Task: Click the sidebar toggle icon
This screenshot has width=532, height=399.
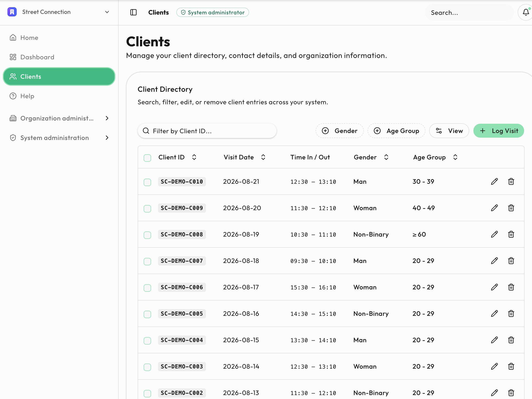Action: pos(133,12)
